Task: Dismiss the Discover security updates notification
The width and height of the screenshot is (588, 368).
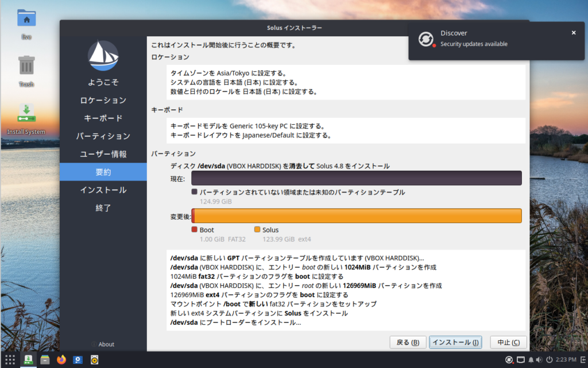Action: [x=573, y=33]
